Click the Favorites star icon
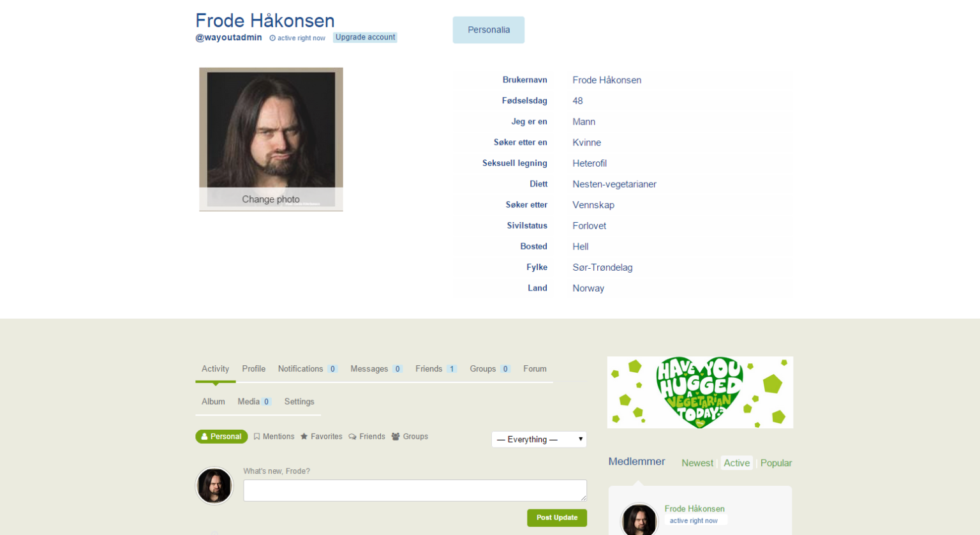This screenshot has height=535, width=980. (x=304, y=437)
